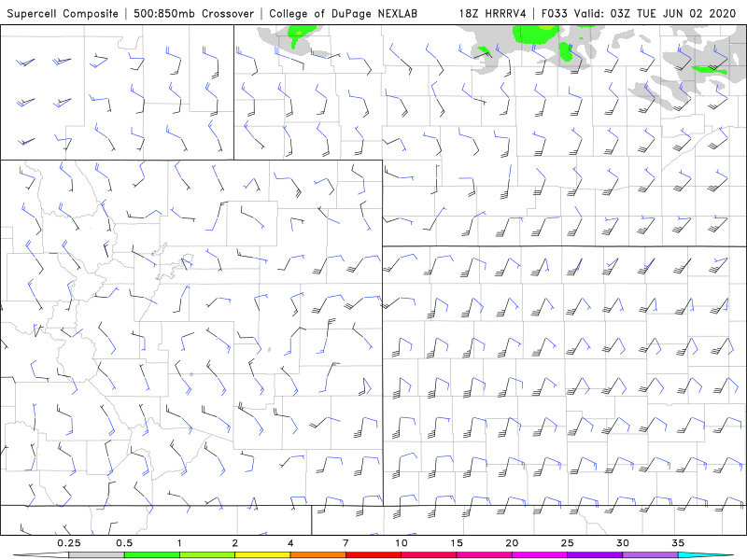Pick the violet legend swatch between 25 and 30
The width and height of the screenshot is (747, 560).
595,555
